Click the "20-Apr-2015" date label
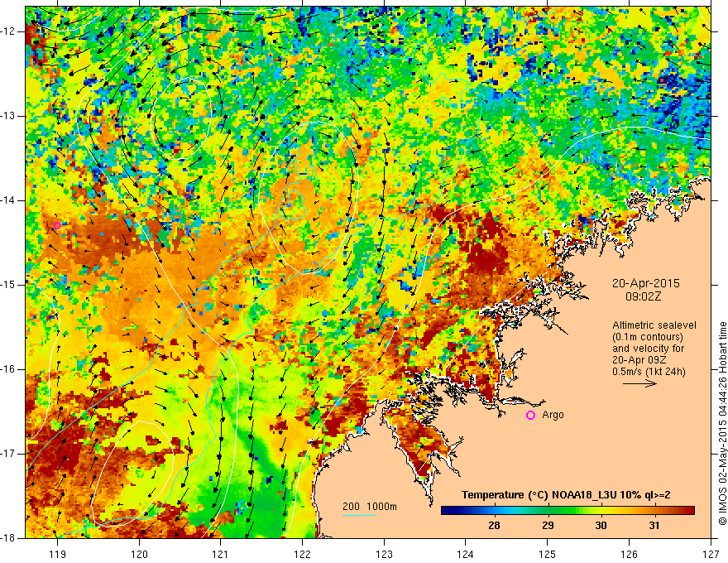The image size is (728, 563). coord(646,283)
